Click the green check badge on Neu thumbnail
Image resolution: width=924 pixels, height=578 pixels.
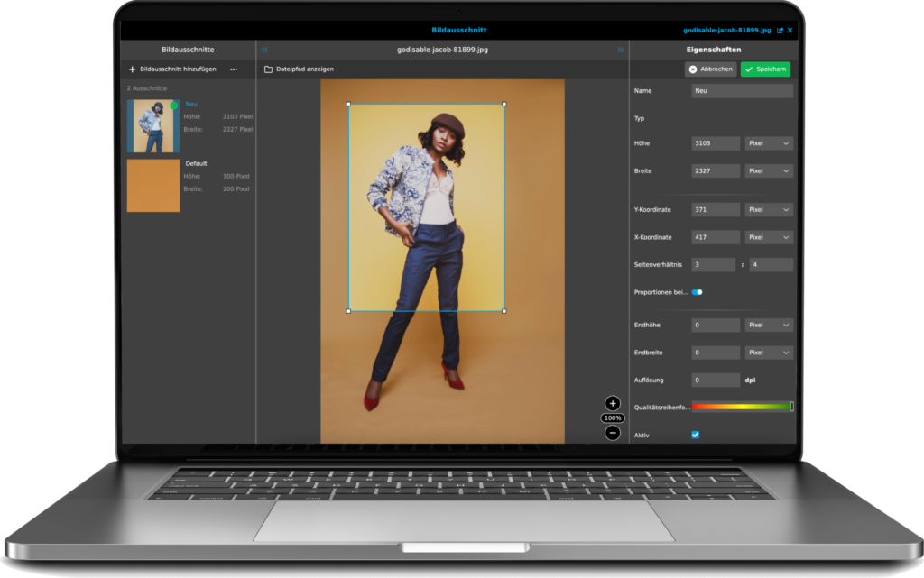(174, 106)
